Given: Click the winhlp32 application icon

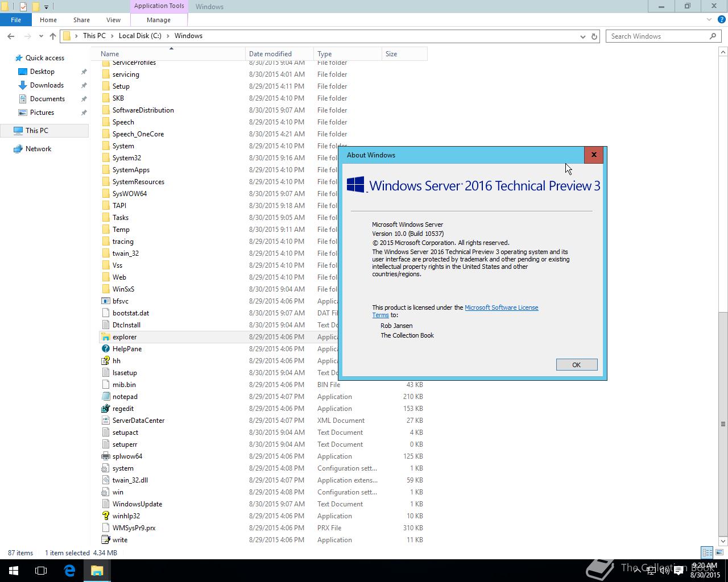Looking at the screenshot, I should [x=105, y=516].
